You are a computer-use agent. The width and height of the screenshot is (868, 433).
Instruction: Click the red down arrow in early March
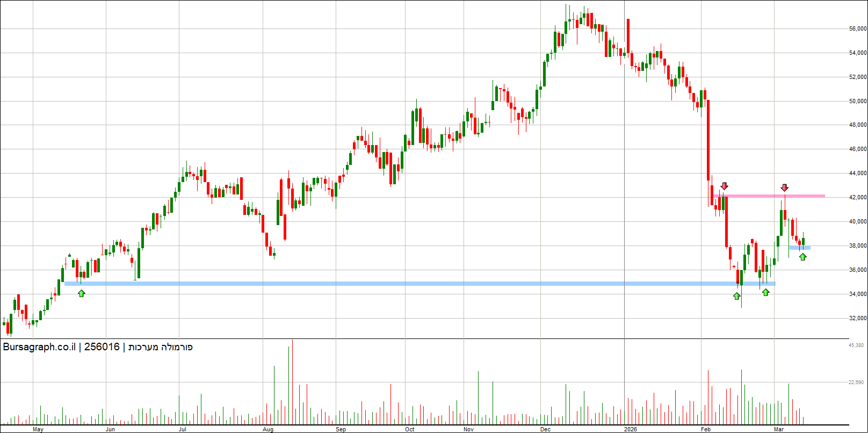(x=784, y=187)
